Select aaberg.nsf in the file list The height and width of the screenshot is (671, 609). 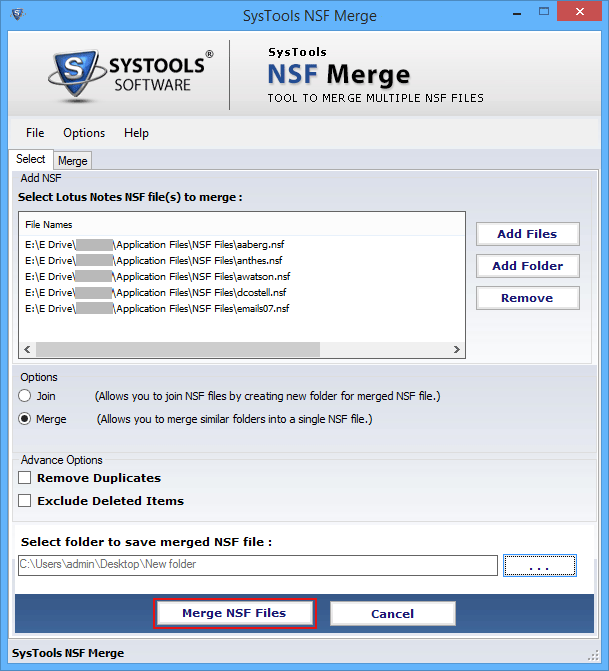(156, 244)
